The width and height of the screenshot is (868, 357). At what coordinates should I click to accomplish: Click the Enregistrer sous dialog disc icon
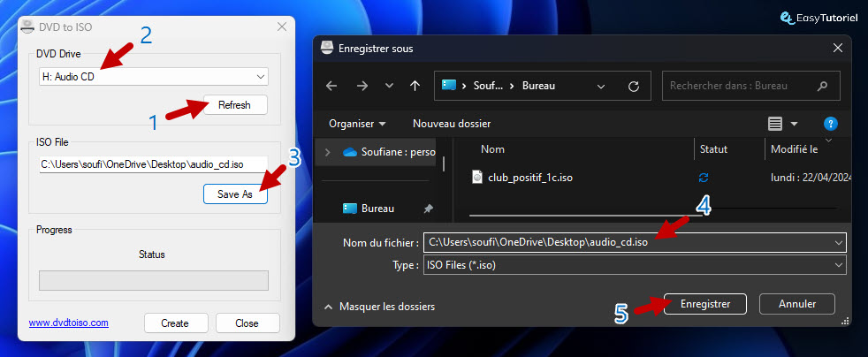pyautogui.click(x=327, y=48)
